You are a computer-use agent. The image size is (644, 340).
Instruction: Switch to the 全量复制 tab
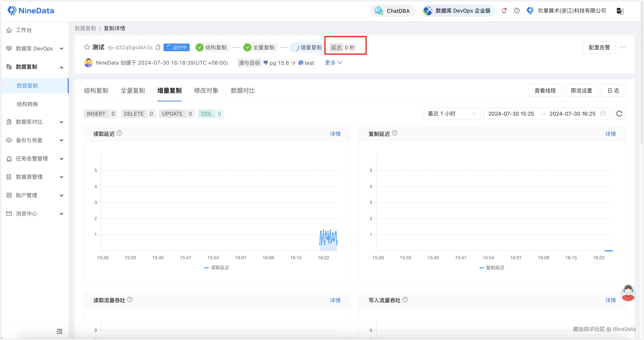[x=133, y=91]
